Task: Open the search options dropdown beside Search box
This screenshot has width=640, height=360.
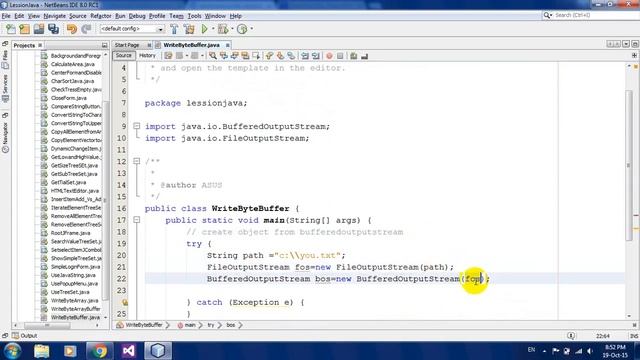Action: tap(547, 15)
